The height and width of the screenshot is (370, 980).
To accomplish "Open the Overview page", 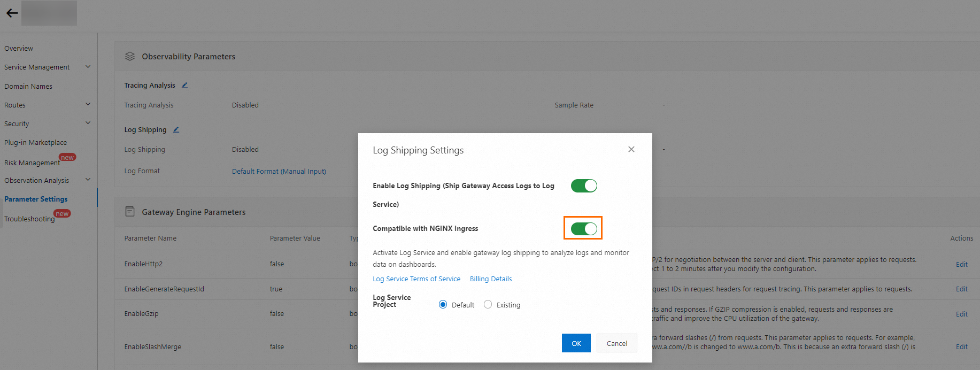I will pyautogui.click(x=19, y=49).
